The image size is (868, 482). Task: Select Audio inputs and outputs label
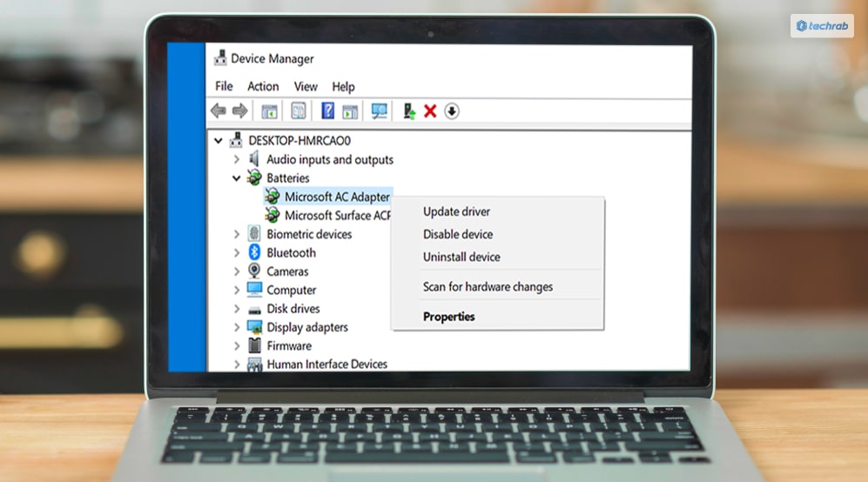[330, 159]
